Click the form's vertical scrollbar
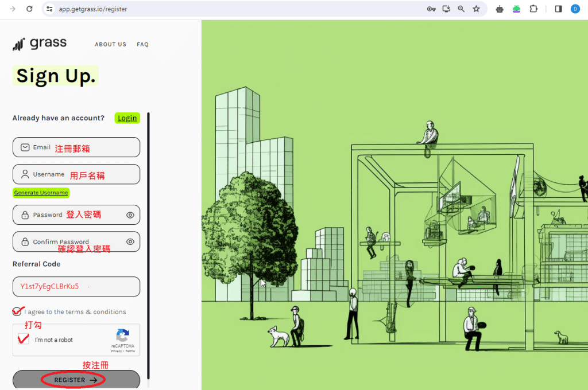Screen dimensions: 588x390 coord(149,245)
